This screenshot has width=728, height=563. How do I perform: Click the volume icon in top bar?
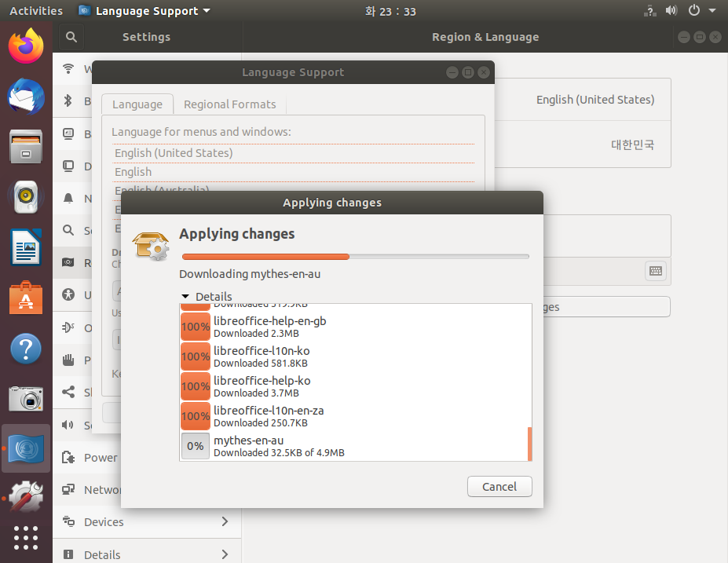671,11
